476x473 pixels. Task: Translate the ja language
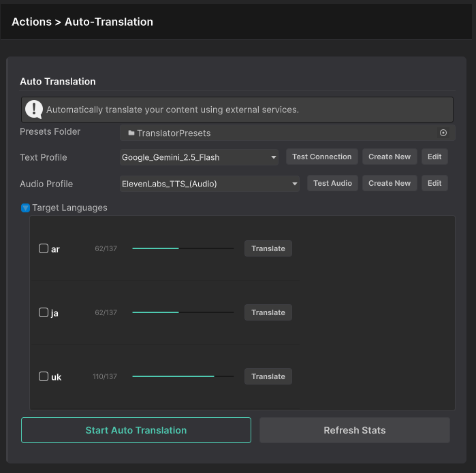click(268, 312)
